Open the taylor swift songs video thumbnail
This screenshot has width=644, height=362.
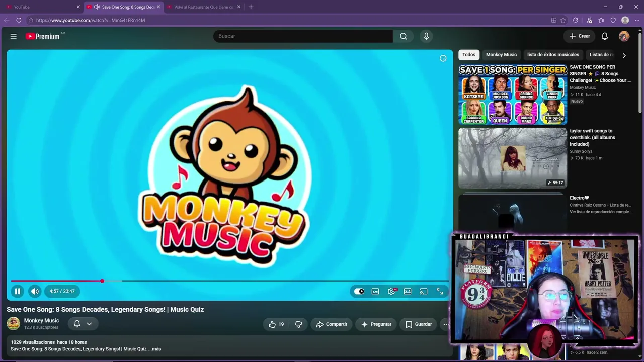pyautogui.click(x=513, y=158)
